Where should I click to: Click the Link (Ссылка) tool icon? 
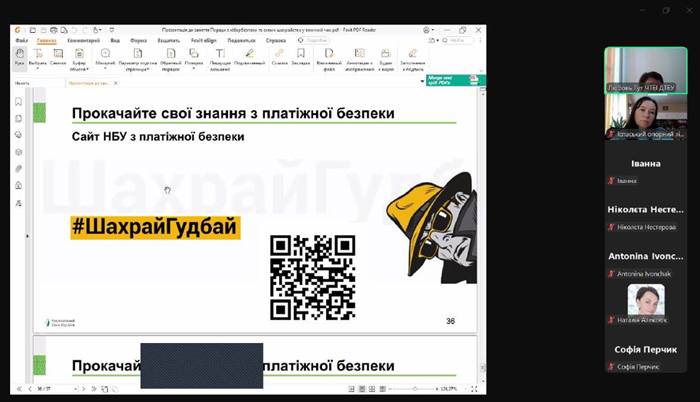tap(280, 55)
